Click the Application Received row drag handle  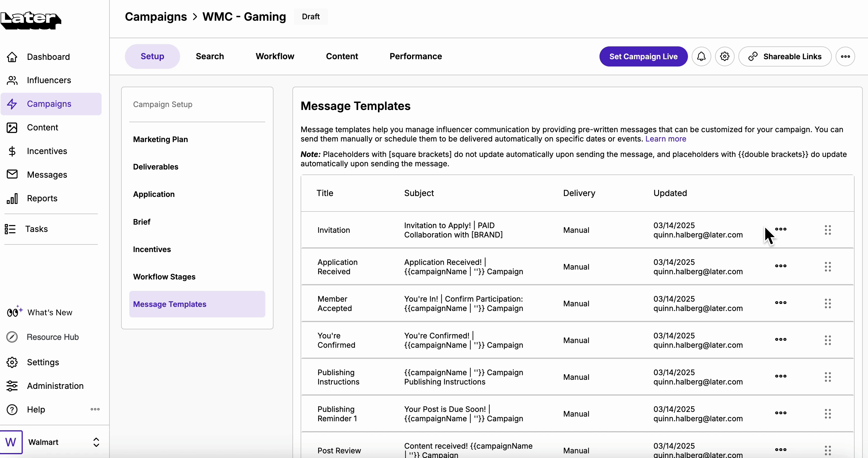827,267
